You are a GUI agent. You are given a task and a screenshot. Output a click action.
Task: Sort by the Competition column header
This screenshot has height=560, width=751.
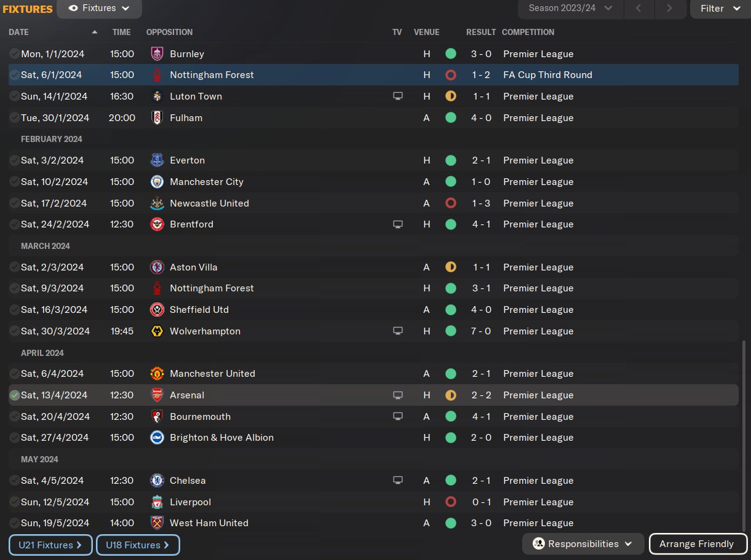pos(528,32)
